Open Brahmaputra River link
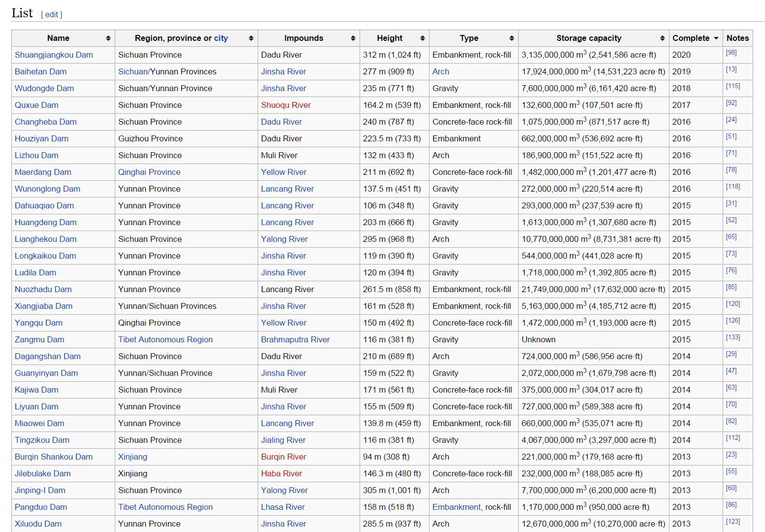Viewport: 765px width, 532px height. point(296,340)
